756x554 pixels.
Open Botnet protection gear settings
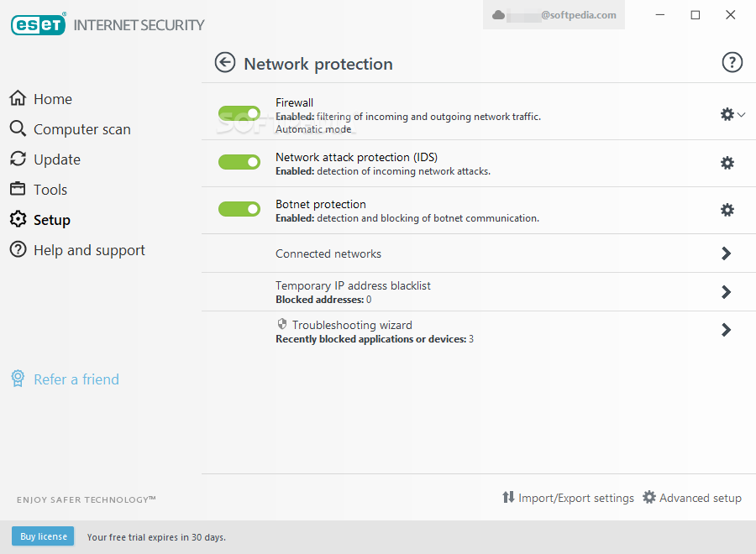click(727, 210)
